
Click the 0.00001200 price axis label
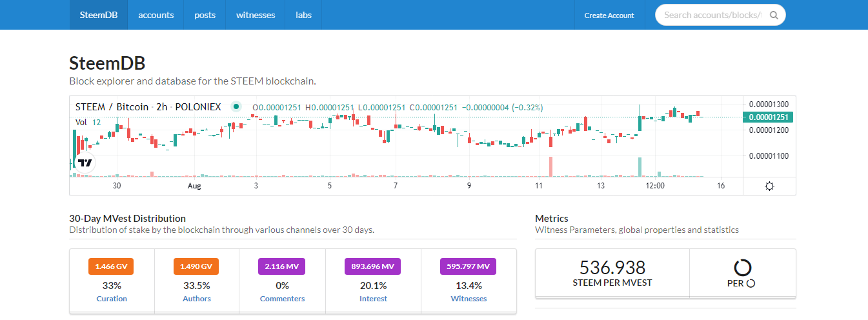[x=768, y=130]
